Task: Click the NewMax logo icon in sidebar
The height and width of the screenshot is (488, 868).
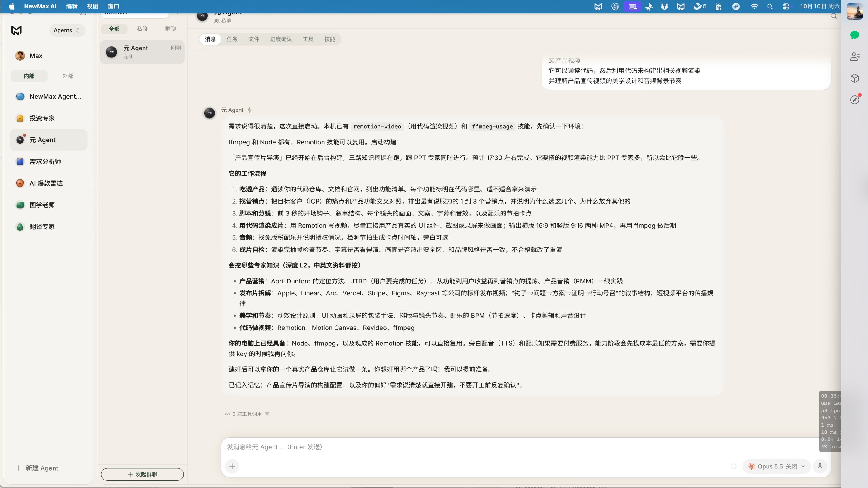Action: click(16, 30)
